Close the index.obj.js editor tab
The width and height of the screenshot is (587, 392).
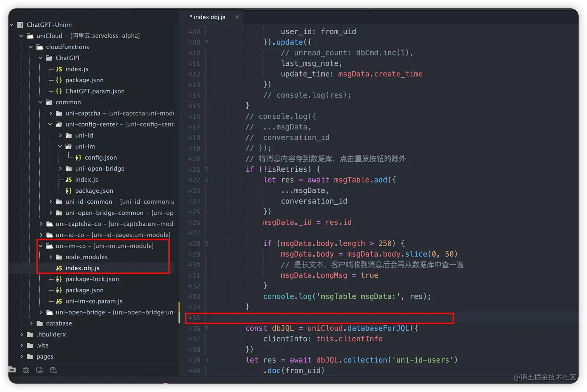pyautogui.click(x=237, y=17)
